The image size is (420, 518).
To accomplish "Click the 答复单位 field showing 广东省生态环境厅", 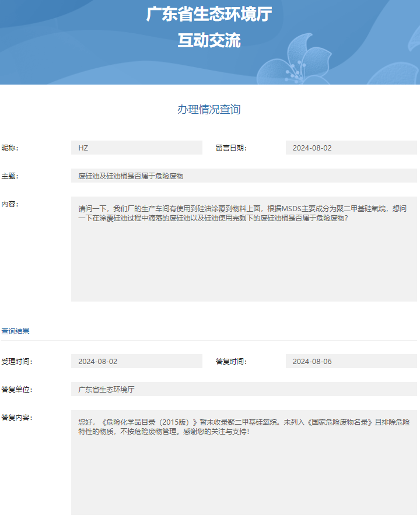I will pos(244,390).
